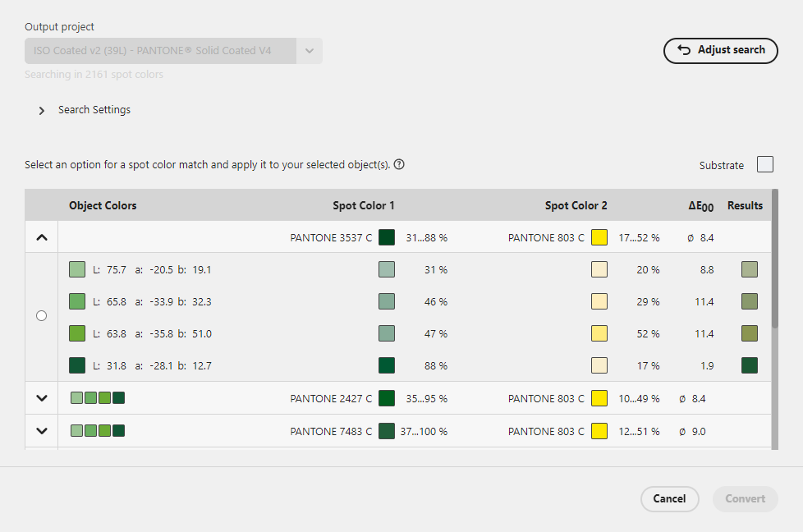Click the PANTONE 3537 C dark green swatch
This screenshot has height=532, width=803.
[x=387, y=237]
